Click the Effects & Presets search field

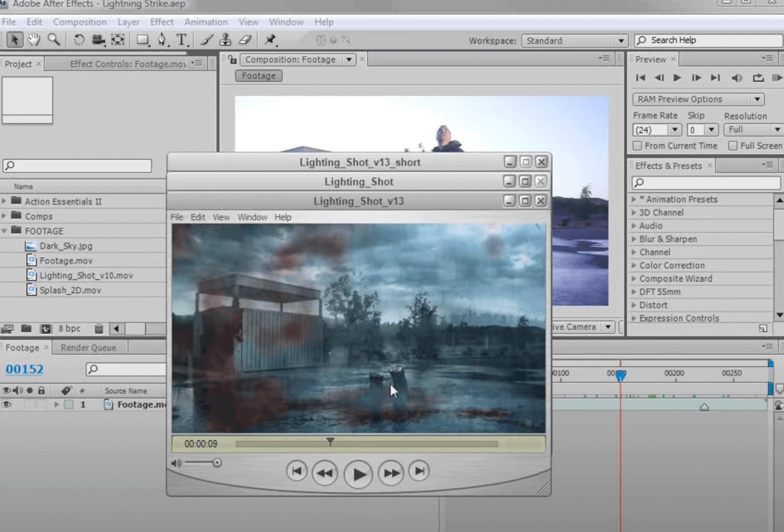point(704,183)
